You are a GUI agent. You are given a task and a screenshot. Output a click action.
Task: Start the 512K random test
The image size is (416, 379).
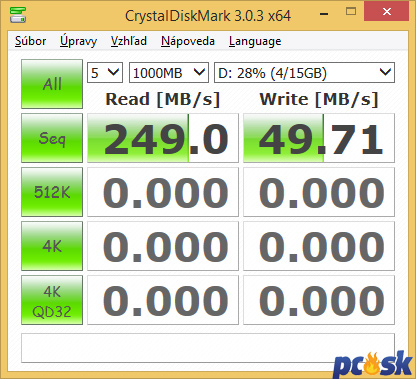(52, 192)
